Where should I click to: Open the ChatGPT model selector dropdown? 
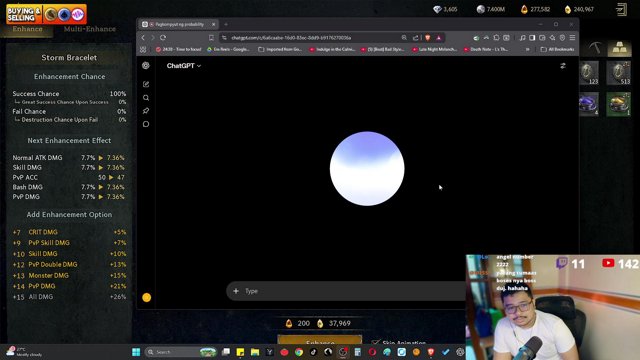click(x=184, y=66)
